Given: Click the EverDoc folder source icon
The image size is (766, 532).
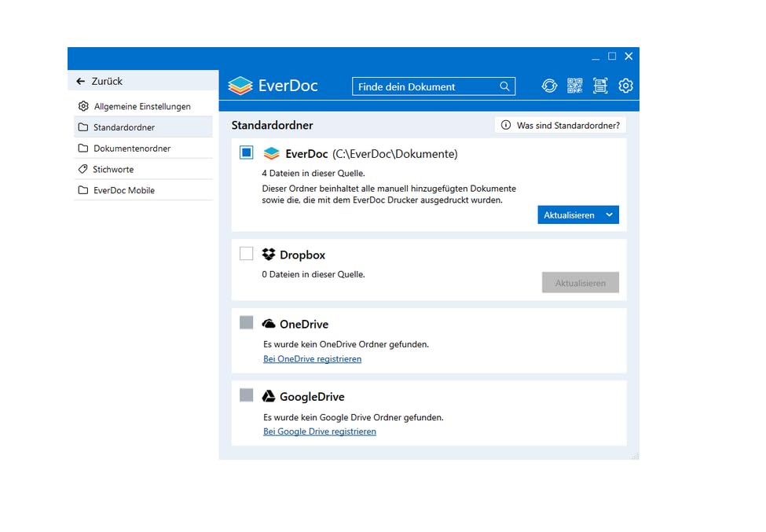Looking at the screenshot, I should [271, 153].
